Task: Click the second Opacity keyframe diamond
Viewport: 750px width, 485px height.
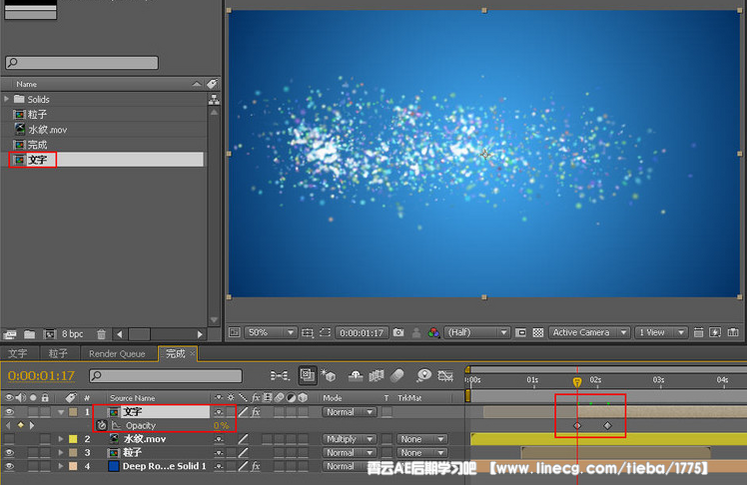Action: click(x=607, y=425)
